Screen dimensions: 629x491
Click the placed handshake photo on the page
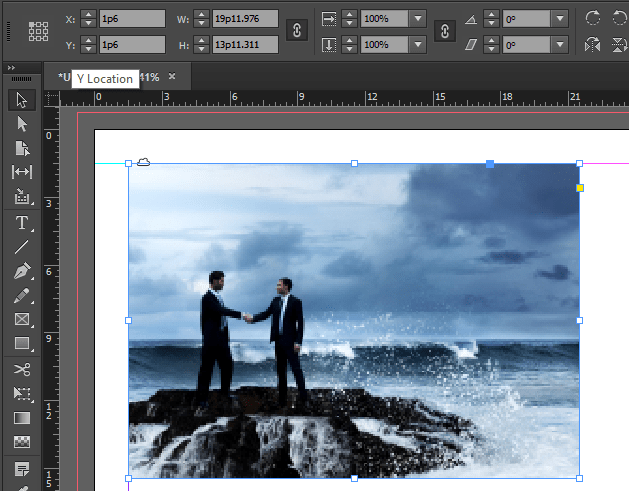tap(354, 321)
